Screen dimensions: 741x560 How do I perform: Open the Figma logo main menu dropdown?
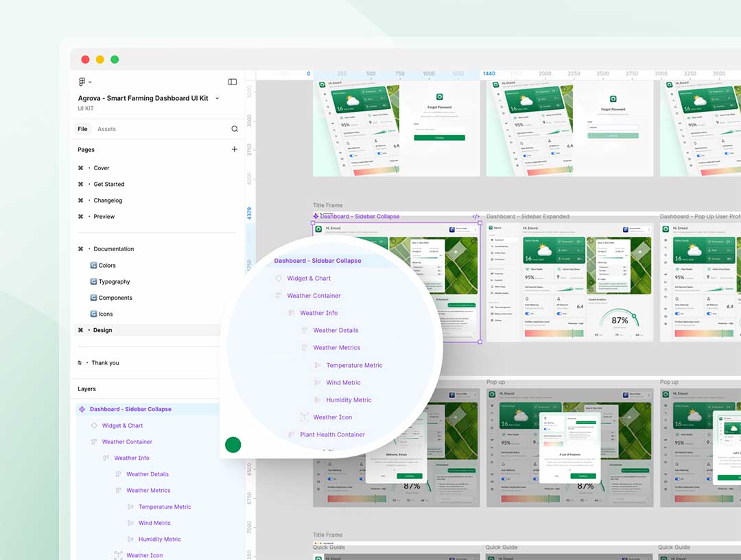(x=84, y=82)
